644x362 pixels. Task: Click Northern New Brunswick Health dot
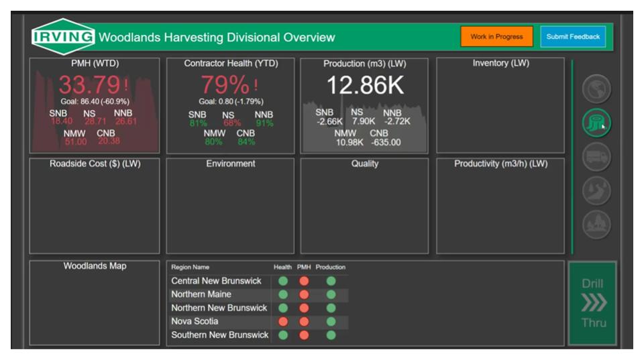283,308
